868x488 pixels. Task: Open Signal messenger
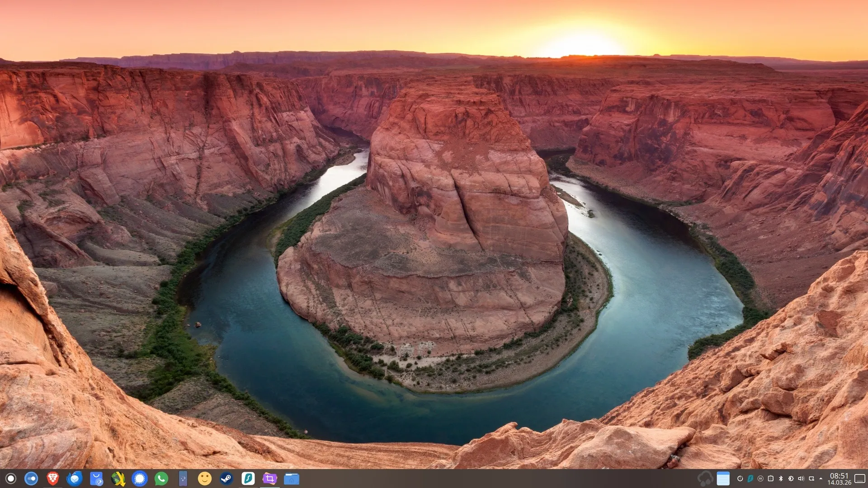click(x=140, y=479)
